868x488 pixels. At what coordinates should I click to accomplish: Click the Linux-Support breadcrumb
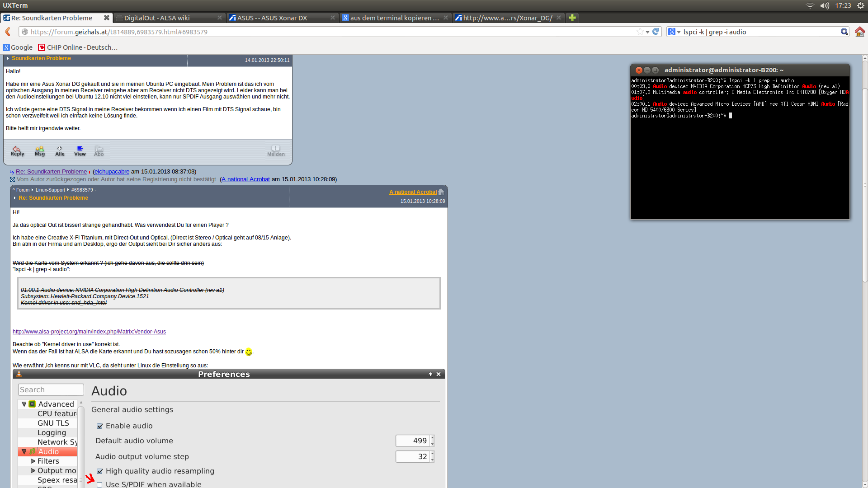coord(50,190)
